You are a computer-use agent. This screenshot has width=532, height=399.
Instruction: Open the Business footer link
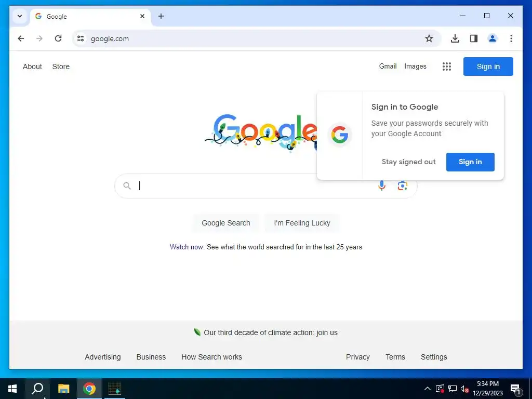click(151, 357)
